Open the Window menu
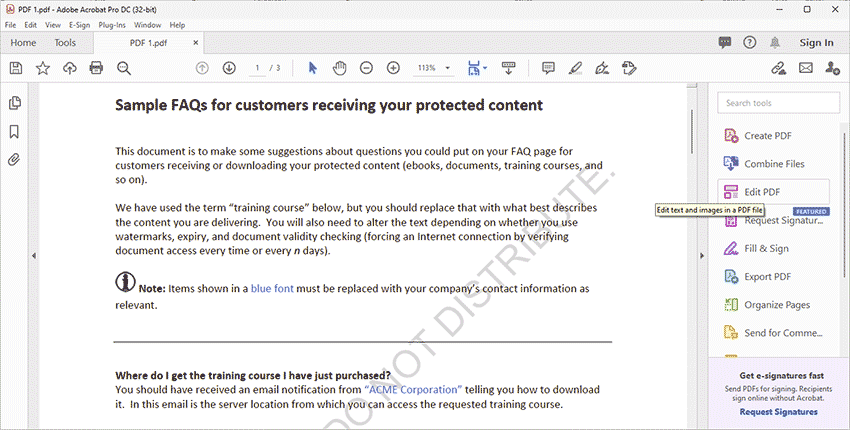This screenshot has width=850, height=430. 147,25
